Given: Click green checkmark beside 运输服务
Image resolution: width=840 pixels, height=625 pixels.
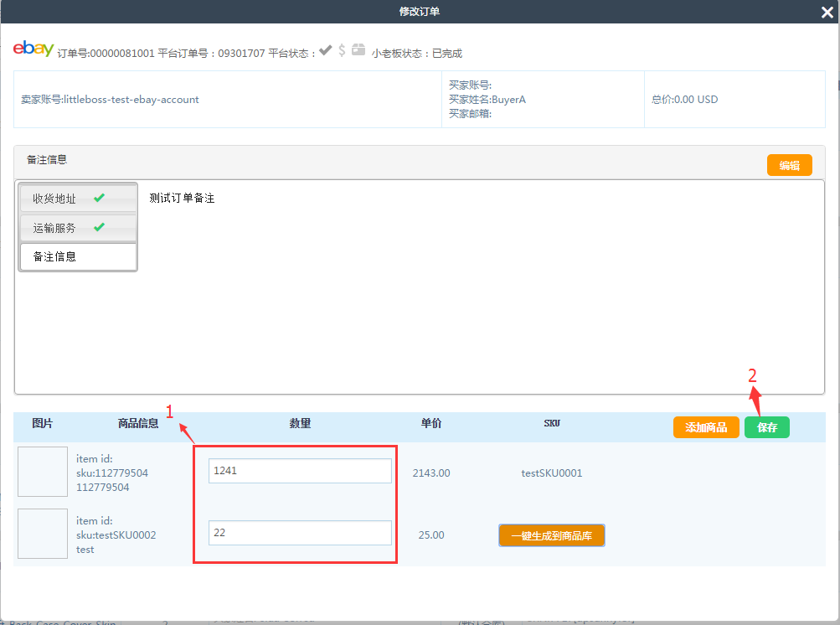Looking at the screenshot, I should pos(99,227).
